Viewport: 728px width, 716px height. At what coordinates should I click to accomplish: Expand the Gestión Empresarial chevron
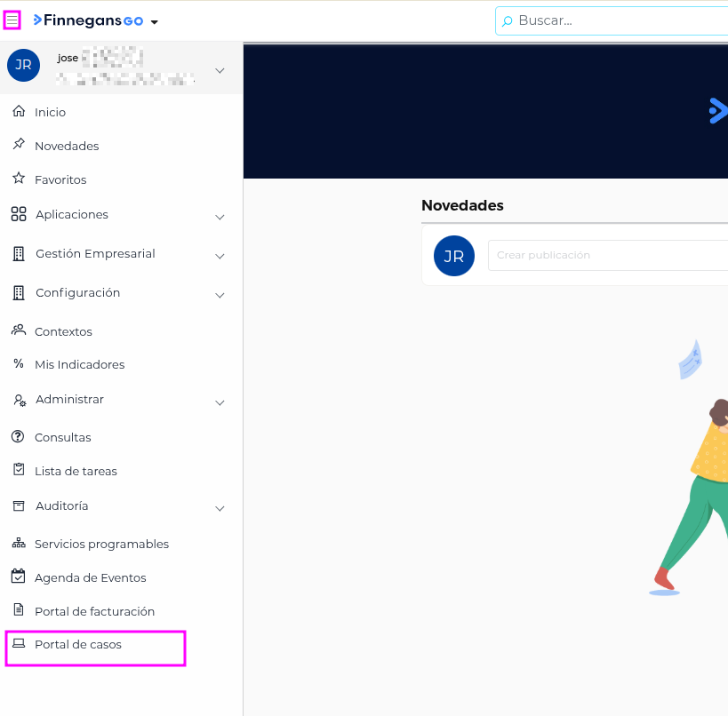[x=220, y=256]
